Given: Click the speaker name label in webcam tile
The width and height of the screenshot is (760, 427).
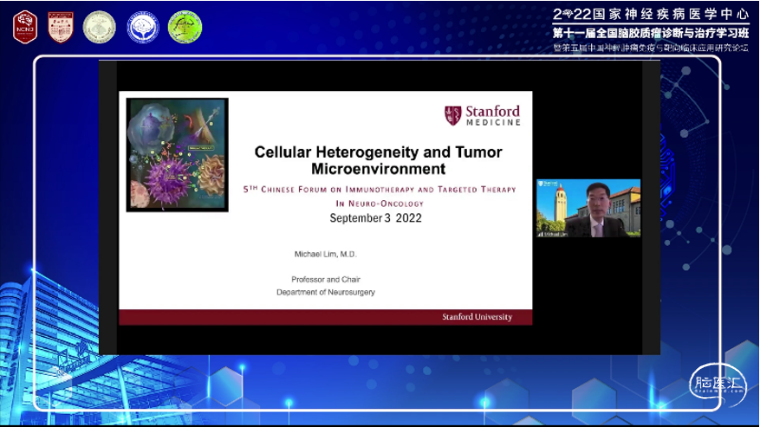Looking at the screenshot, I should click(x=553, y=234).
